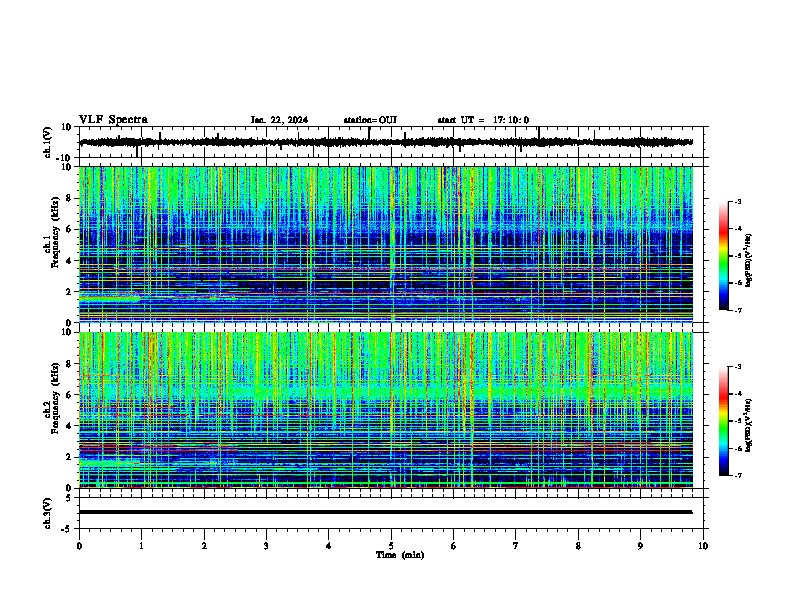Image resolution: width=792 pixels, height=612 pixels.
Task: Click the "Time (min)" axis label
Action: (x=400, y=555)
